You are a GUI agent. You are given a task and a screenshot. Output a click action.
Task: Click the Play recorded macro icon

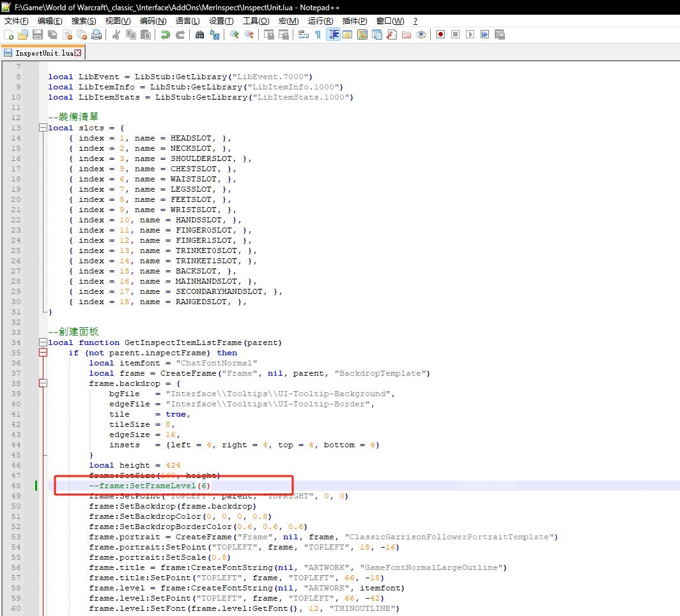tap(470, 35)
